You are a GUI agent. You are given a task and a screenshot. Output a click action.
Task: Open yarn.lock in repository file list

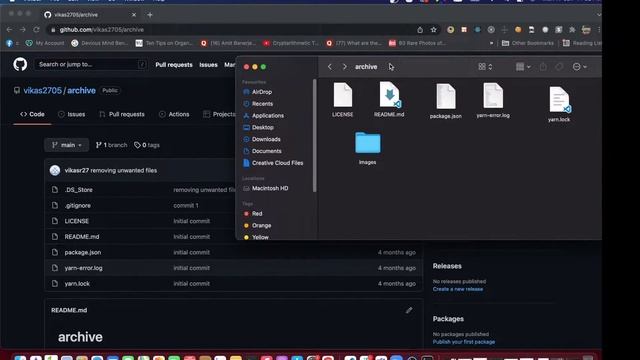click(77, 283)
